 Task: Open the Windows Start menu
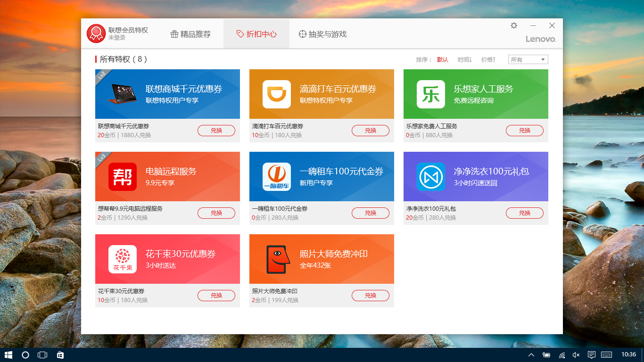click(x=8, y=355)
